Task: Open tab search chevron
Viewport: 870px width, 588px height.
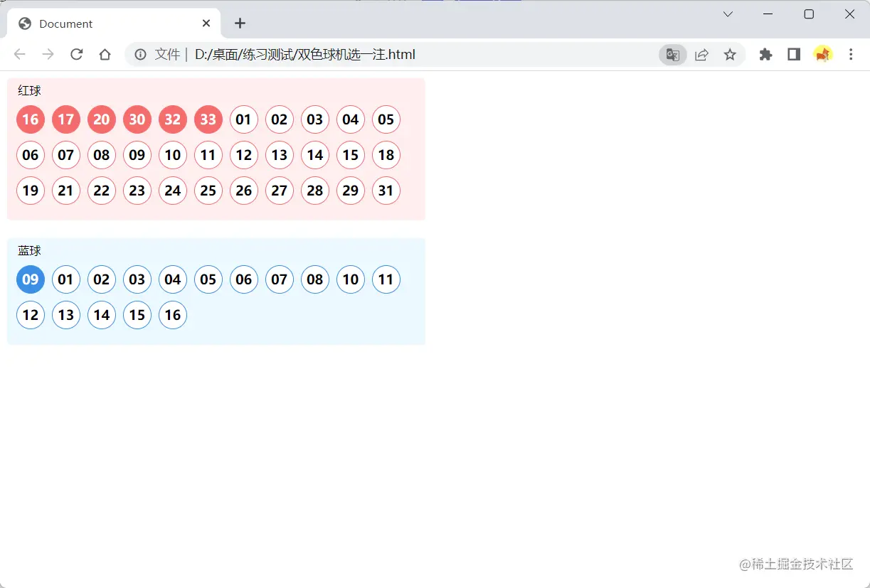Action: [728, 14]
